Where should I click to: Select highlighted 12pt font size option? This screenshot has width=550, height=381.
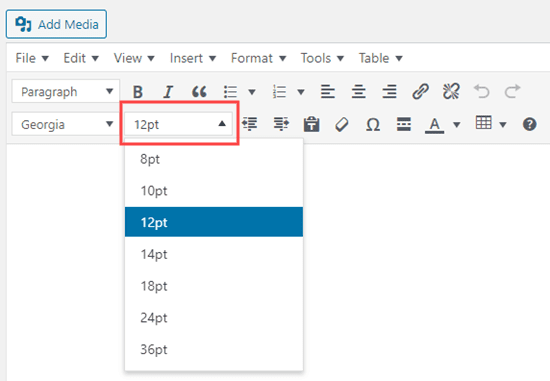coord(214,222)
